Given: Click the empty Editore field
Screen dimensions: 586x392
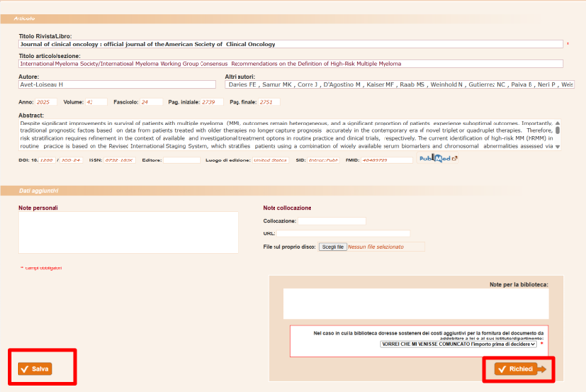Looking at the screenshot, I should tap(181, 160).
